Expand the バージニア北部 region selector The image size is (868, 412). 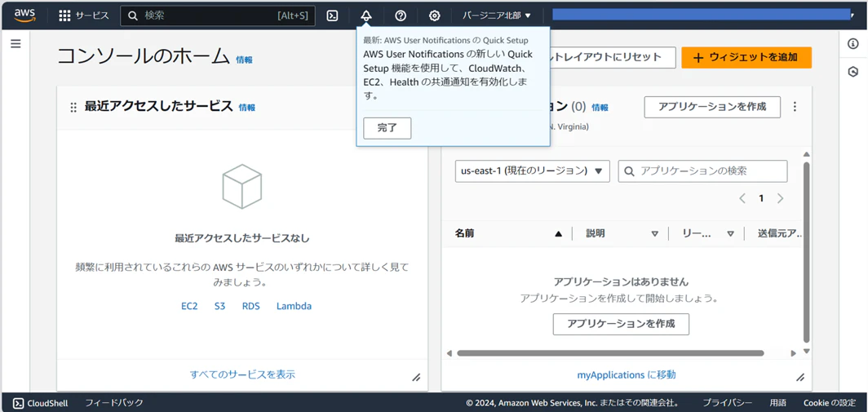click(497, 16)
